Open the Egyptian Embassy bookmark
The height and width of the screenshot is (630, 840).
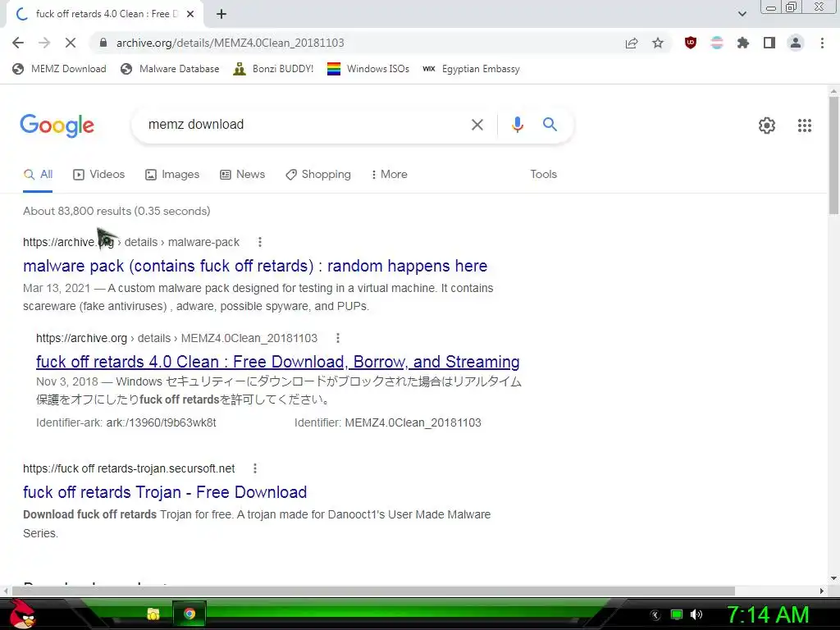[471, 69]
